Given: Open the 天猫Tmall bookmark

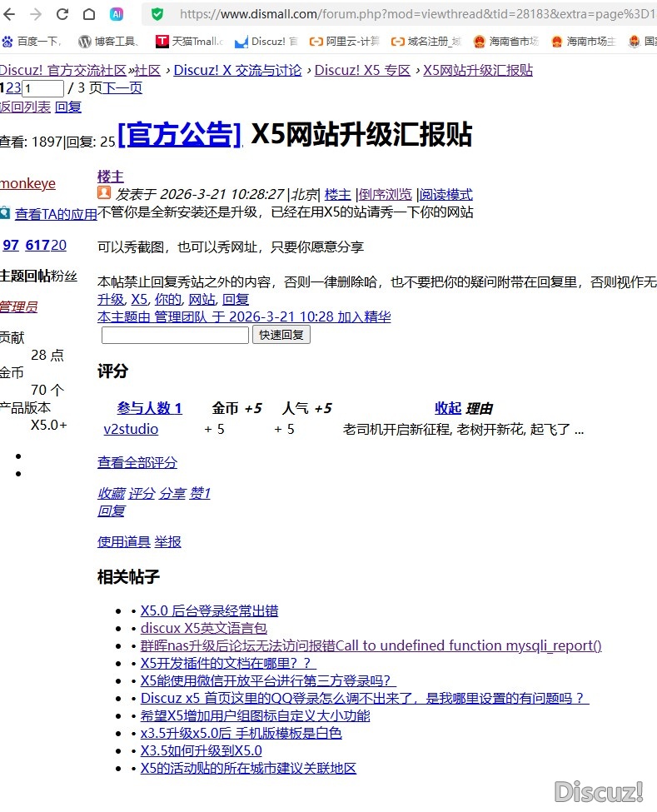Looking at the screenshot, I should 190,42.
